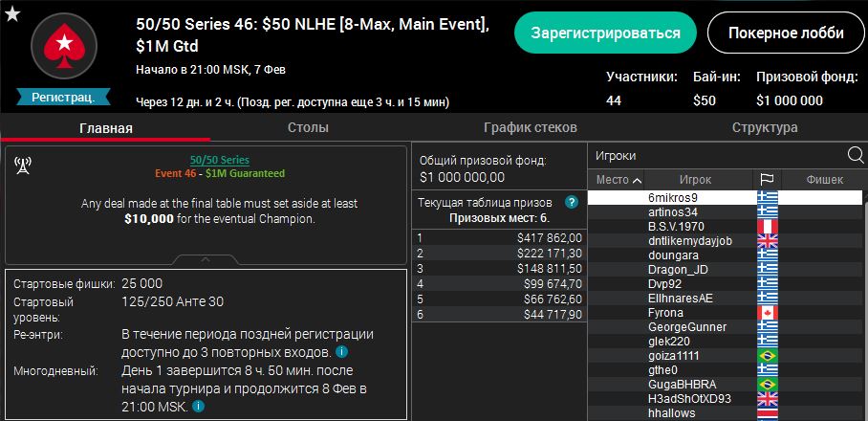
Task: Sort the list by Место column
Action: [618, 179]
